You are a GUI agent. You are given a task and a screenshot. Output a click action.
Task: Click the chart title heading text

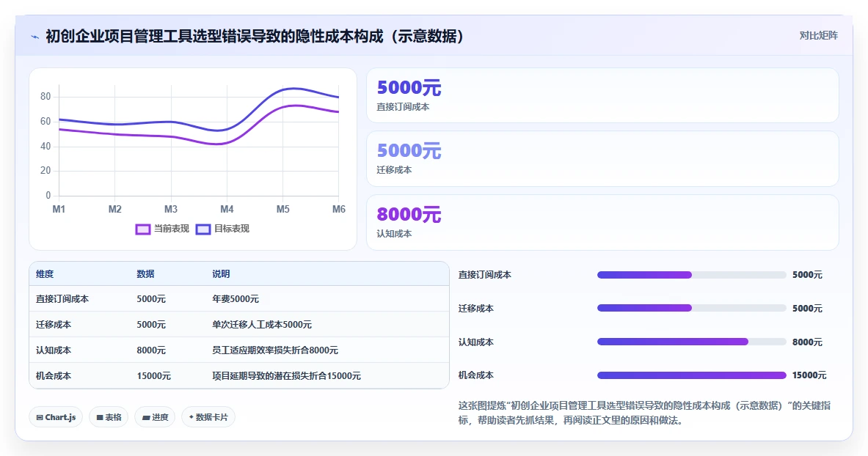[255, 37]
